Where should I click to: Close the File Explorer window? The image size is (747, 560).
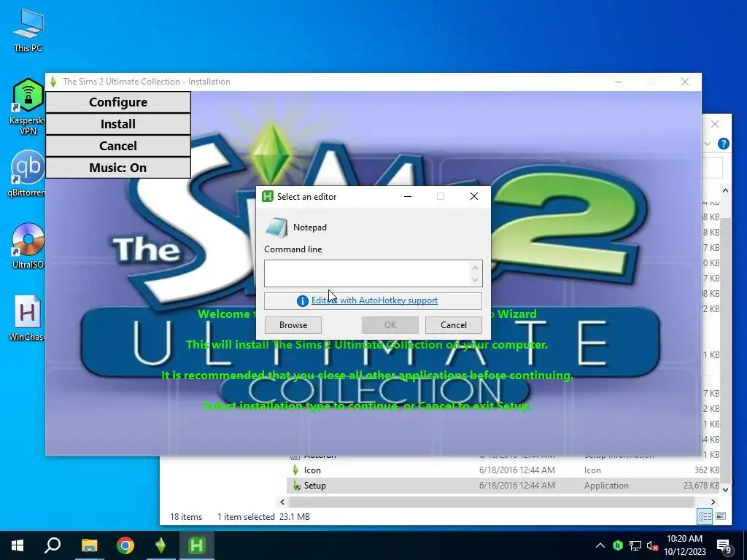715,124
